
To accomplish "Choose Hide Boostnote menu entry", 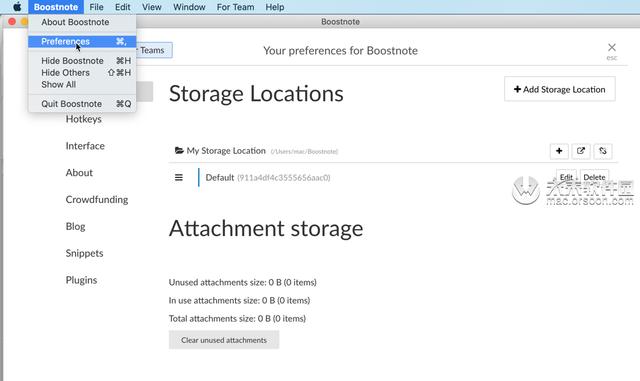I will (x=82, y=60).
